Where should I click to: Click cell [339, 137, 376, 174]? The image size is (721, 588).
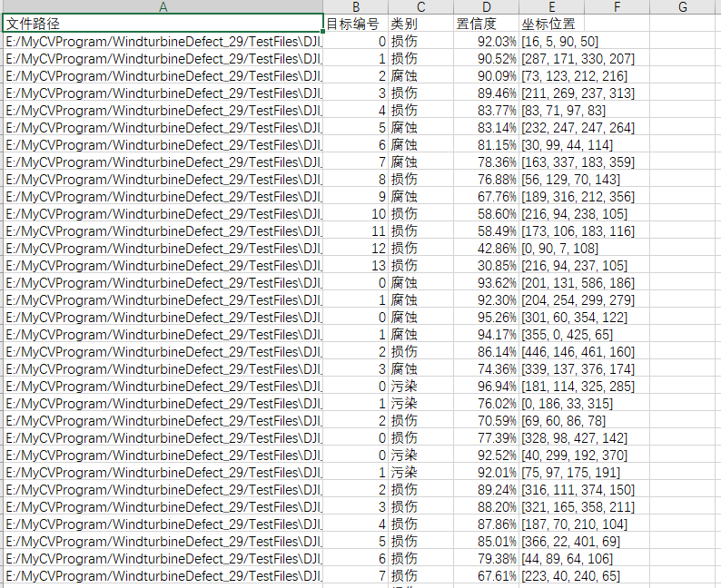click(x=552, y=369)
